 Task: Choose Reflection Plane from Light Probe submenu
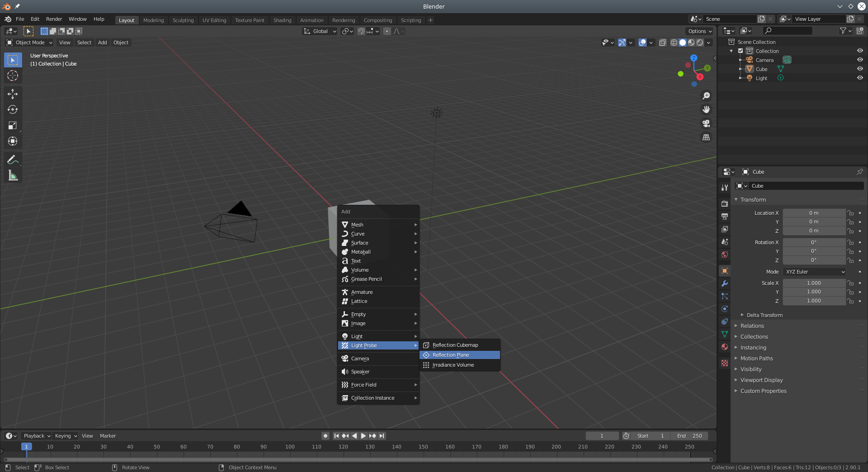(460, 355)
